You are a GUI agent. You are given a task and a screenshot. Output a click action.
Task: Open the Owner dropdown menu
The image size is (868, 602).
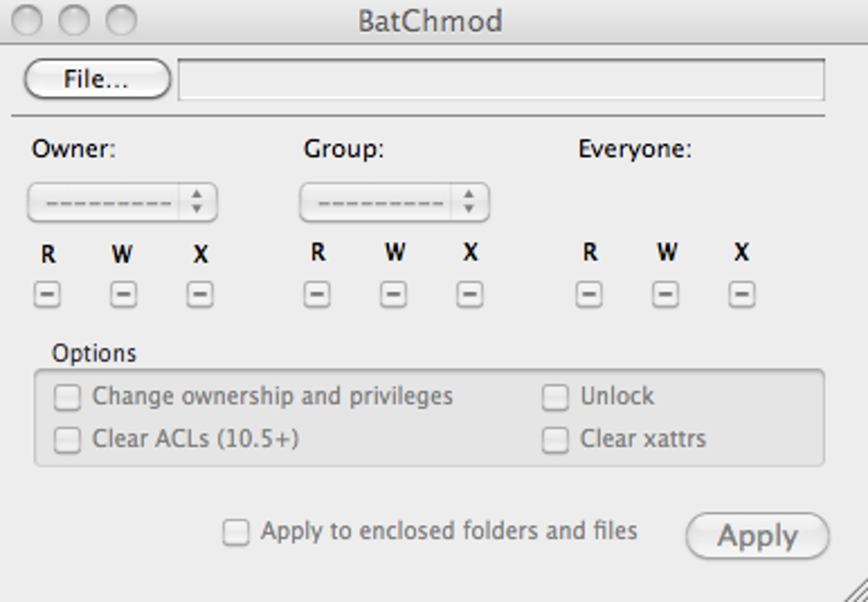coord(123,203)
